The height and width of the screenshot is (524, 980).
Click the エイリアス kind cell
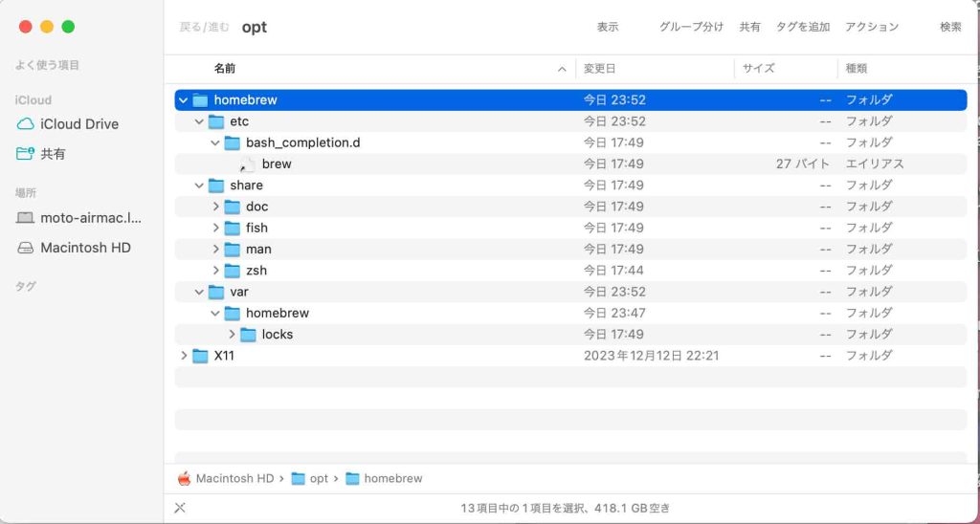point(875,164)
